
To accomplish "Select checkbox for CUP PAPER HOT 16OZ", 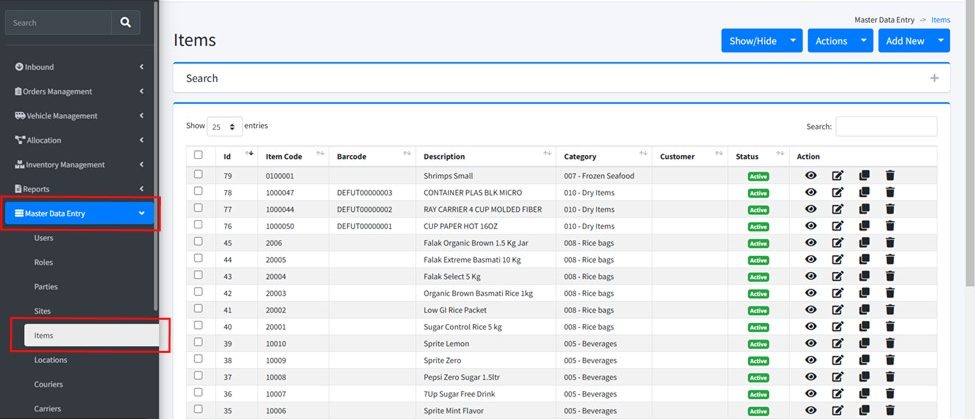I will pos(198,225).
